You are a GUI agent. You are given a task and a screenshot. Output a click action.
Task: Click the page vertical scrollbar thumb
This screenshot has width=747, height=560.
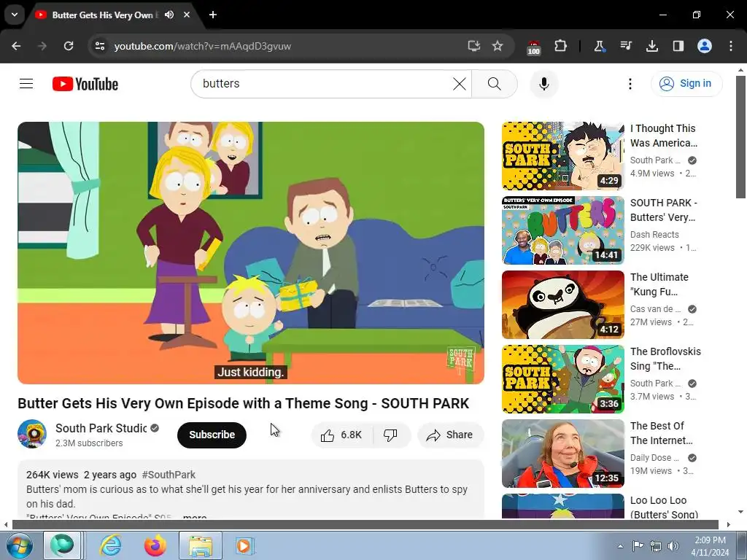(x=740, y=136)
